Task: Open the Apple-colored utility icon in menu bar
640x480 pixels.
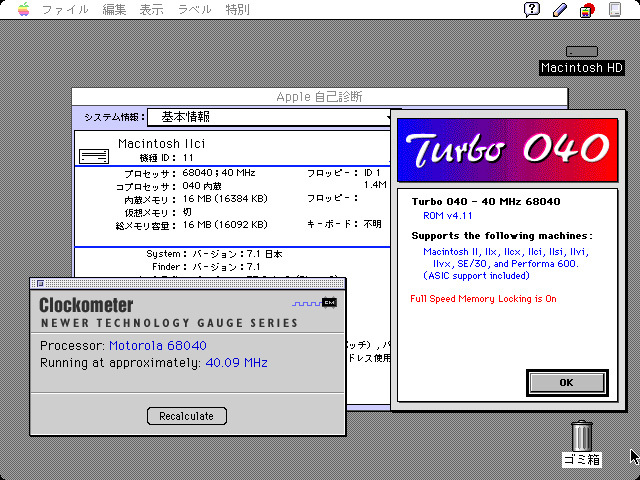Action: [x=587, y=10]
